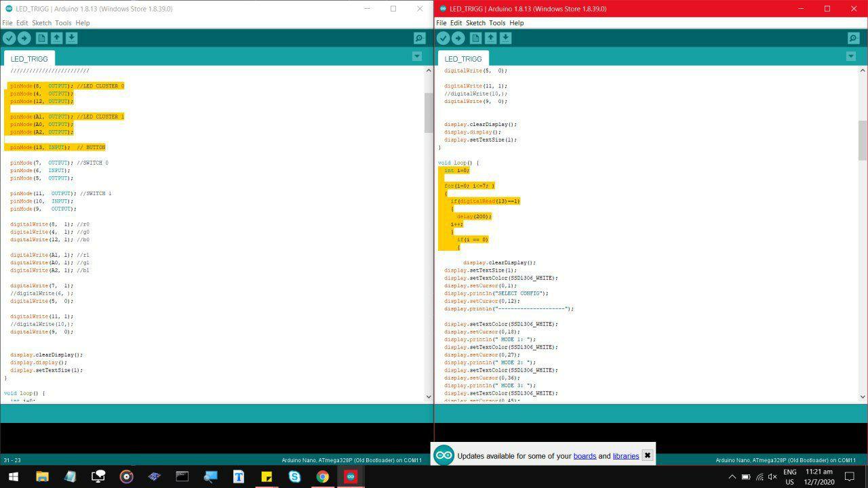Image resolution: width=868 pixels, height=488 pixels.
Task: Click "pinMode(7, OUTPUT); //SWITCH 0" line
Action: pos(59,163)
